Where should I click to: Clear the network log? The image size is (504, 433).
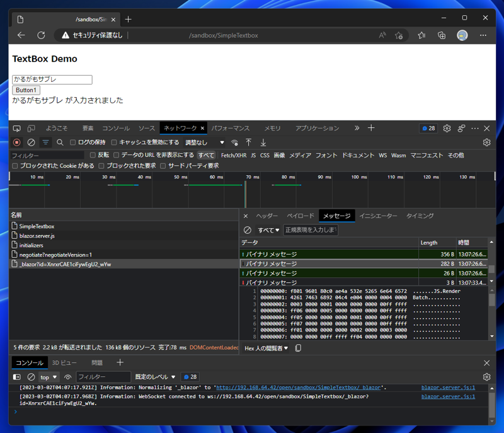pyautogui.click(x=31, y=142)
